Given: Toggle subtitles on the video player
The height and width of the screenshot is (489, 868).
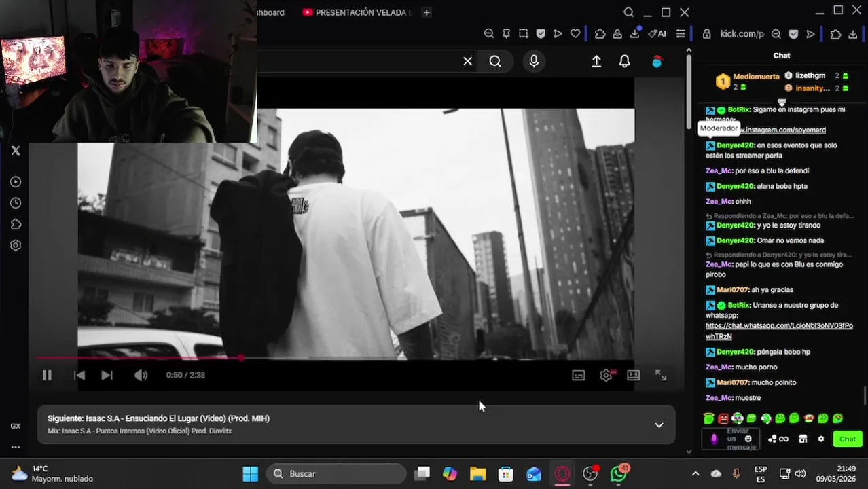Looking at the screenshot, I should tap(579, 375).
